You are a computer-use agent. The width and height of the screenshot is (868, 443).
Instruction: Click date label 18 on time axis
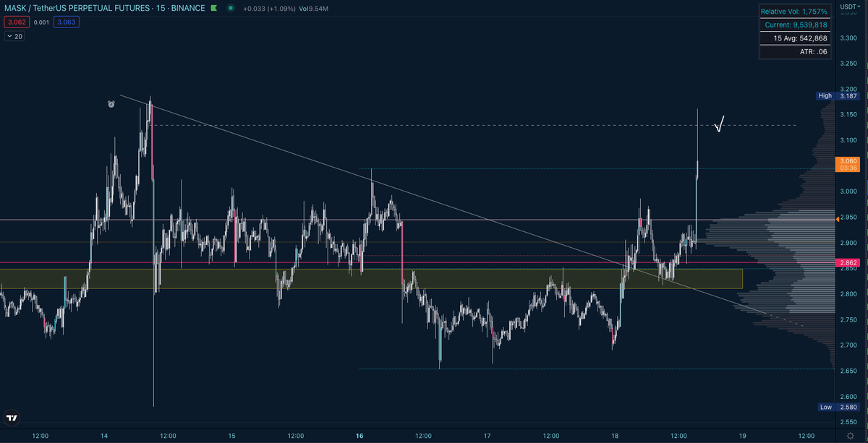coord(615,436)
